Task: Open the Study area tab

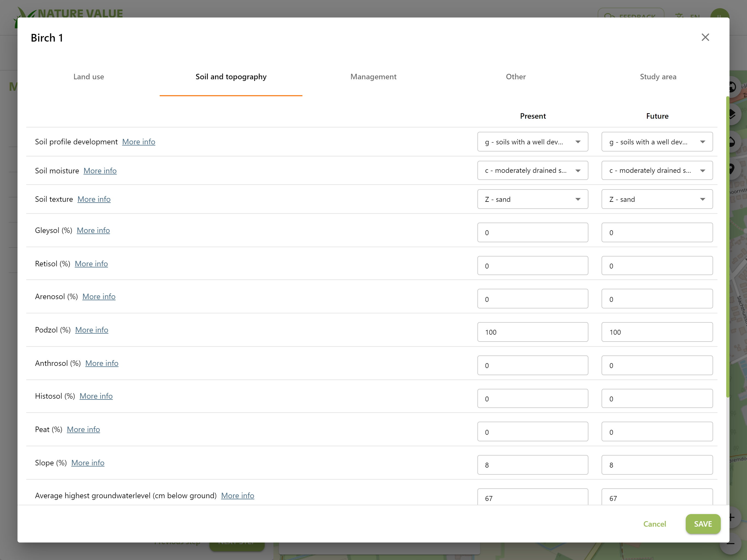Action: coord(658,77)
